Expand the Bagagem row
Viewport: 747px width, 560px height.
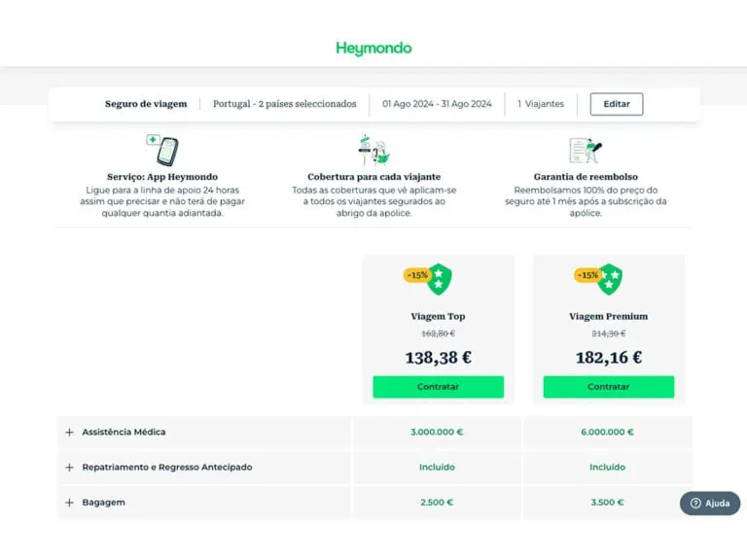(x=70, y=503)
